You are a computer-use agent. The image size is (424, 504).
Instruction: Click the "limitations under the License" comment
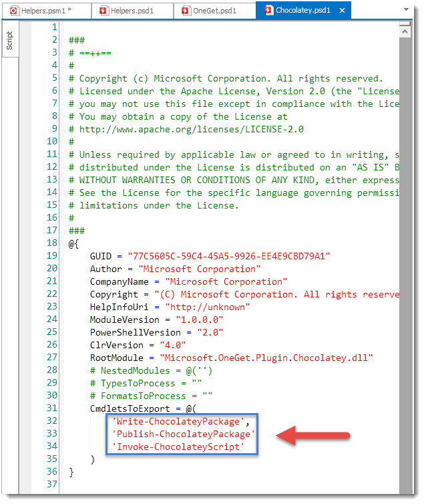[154, 205]
